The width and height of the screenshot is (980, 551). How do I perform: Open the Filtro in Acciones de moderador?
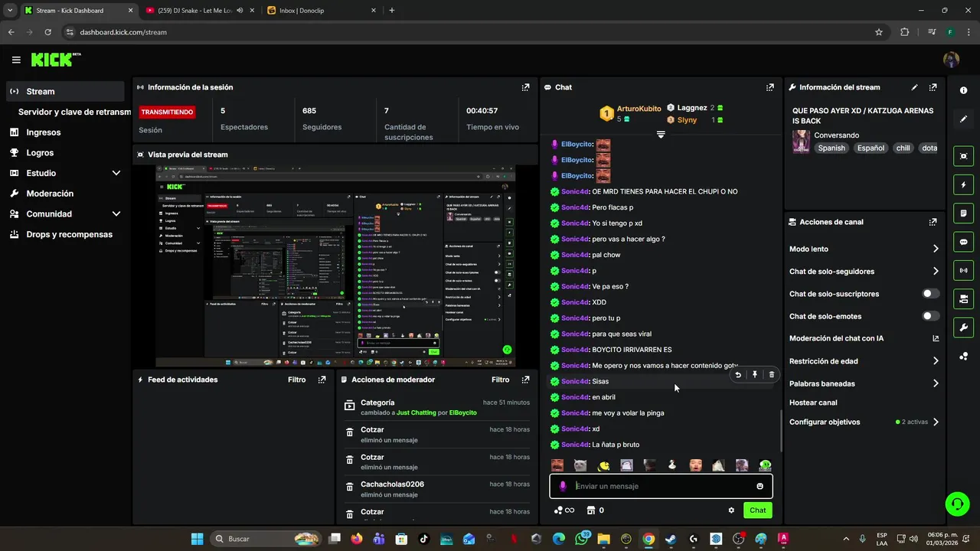click(x=500, y=380)
